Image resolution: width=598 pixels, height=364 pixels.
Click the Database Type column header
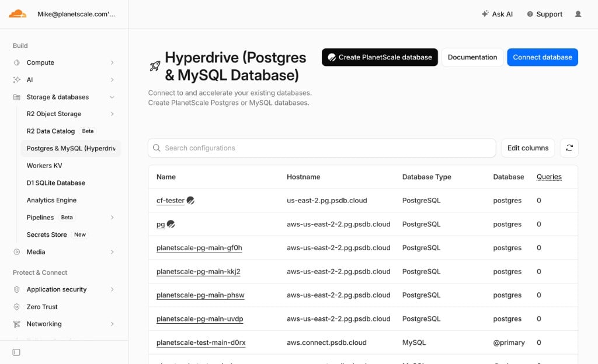coord(426,177)
